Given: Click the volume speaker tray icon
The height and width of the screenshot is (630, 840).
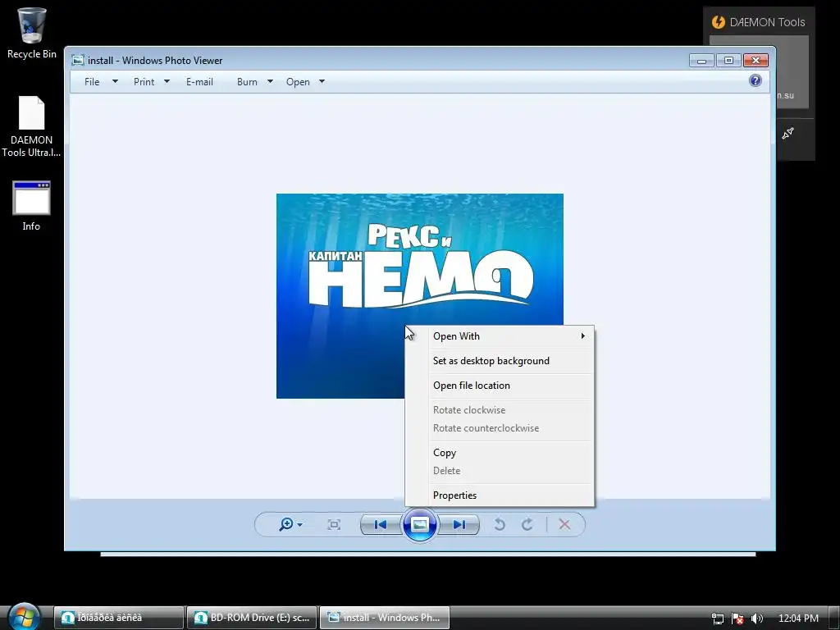Looking at the screenshot, I should [x=756, y=619].
